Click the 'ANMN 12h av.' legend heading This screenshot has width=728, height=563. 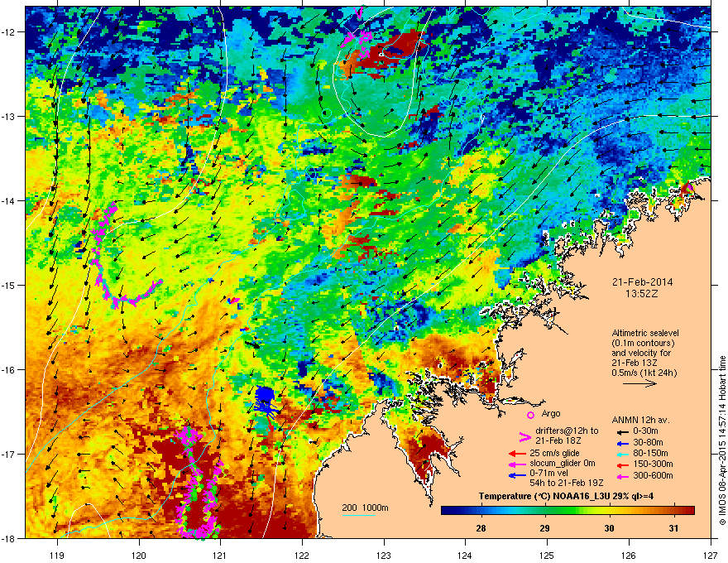(x=640, y=421)
